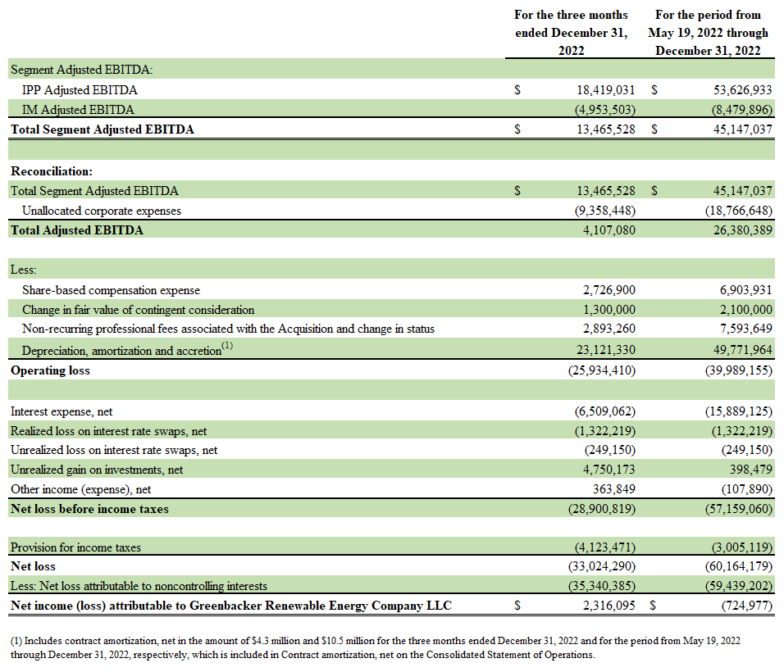Click 'Change in fair value of contingent consideration'
Viewport: 784px width, 672px height.
coord(138,310)
